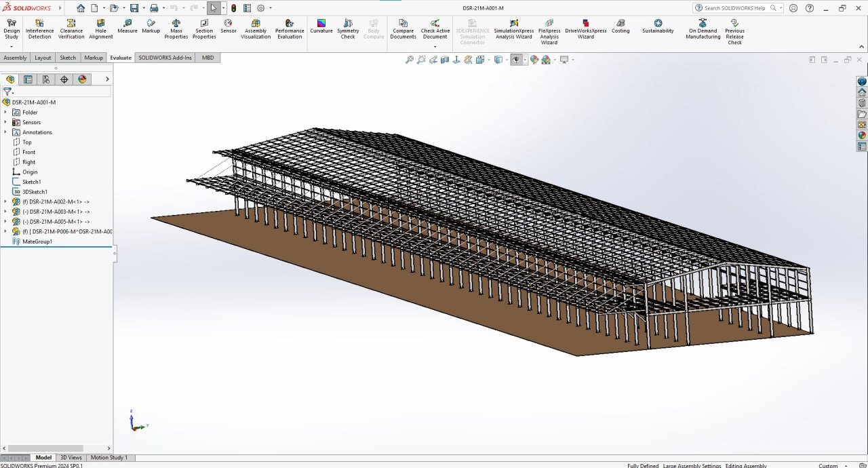
Task: Switch to the ConfigurationManager panel tab
Action: (x=46, y=79)
